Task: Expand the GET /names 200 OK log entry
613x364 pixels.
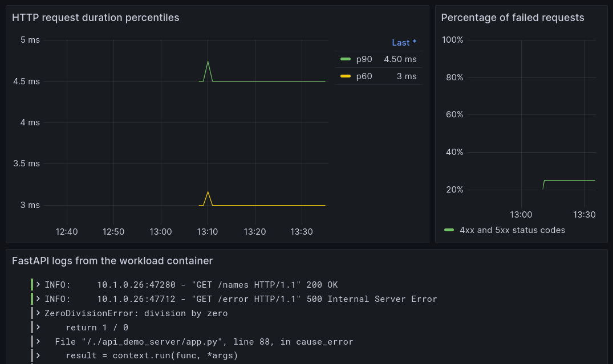Action: pyautogui.click(x=38, y=284)
